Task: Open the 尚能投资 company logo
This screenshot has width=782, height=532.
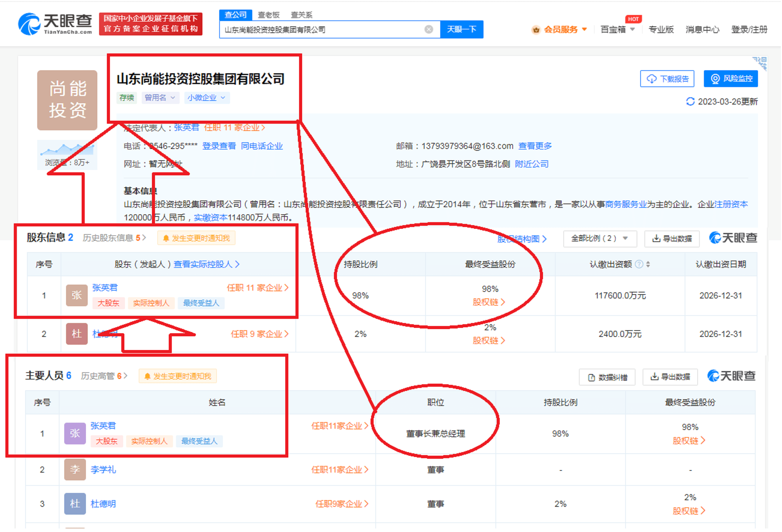Action: tap(67, 100)
